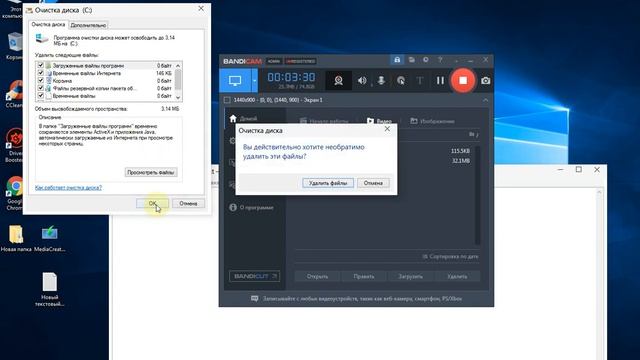This screenshot has height=360, width=640.
Task: Toggle speaker sound recording in Bandicam
Action: [x=362, y=80]
